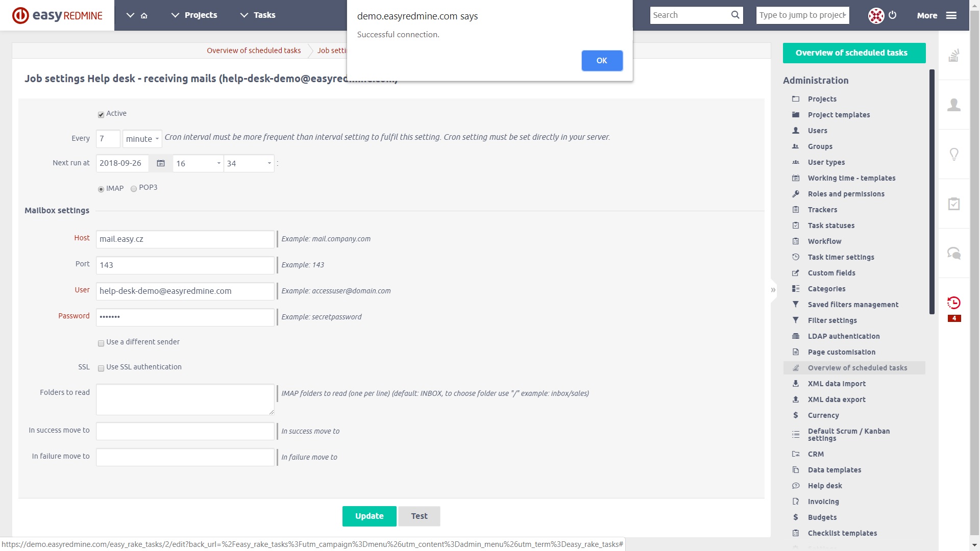980x551 pixels.
Task: Click the Saved filters funnel icon
Action: tap(796, 305)
